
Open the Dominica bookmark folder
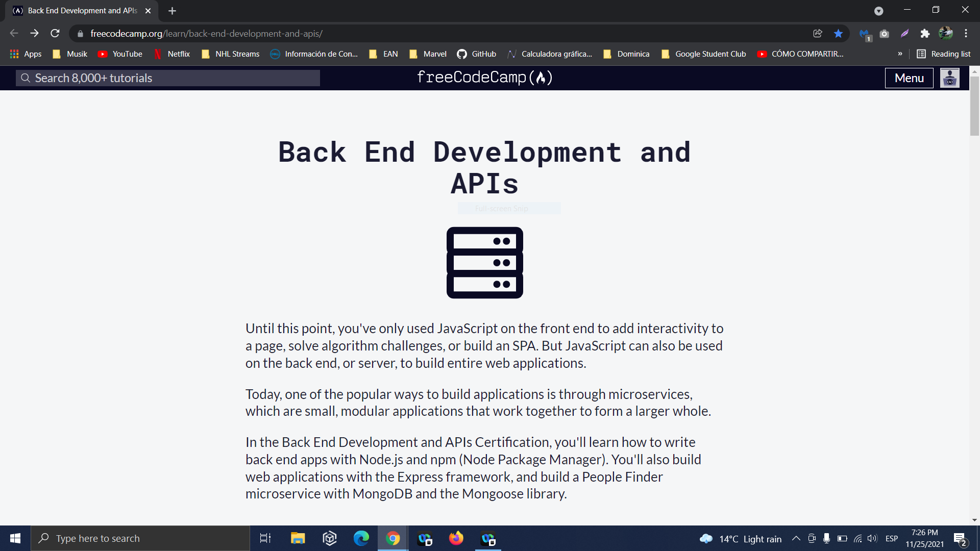626,54
